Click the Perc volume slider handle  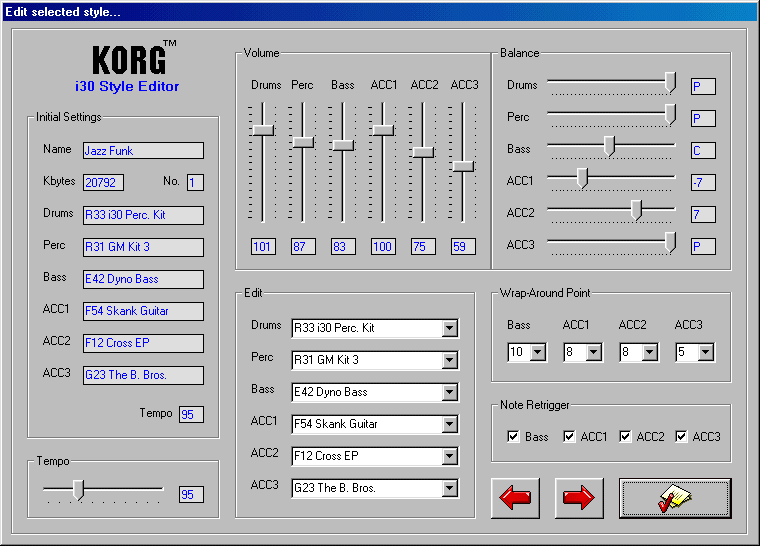pos(303,142)
